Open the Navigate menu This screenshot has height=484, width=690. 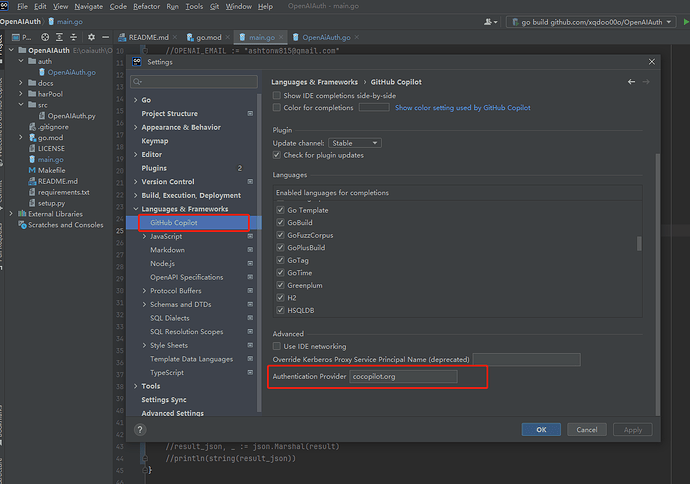[x=88, y=6]
